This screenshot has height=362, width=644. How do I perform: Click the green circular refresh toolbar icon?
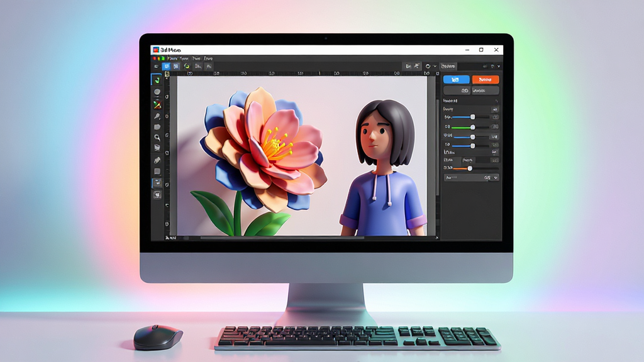click(187, 66)
